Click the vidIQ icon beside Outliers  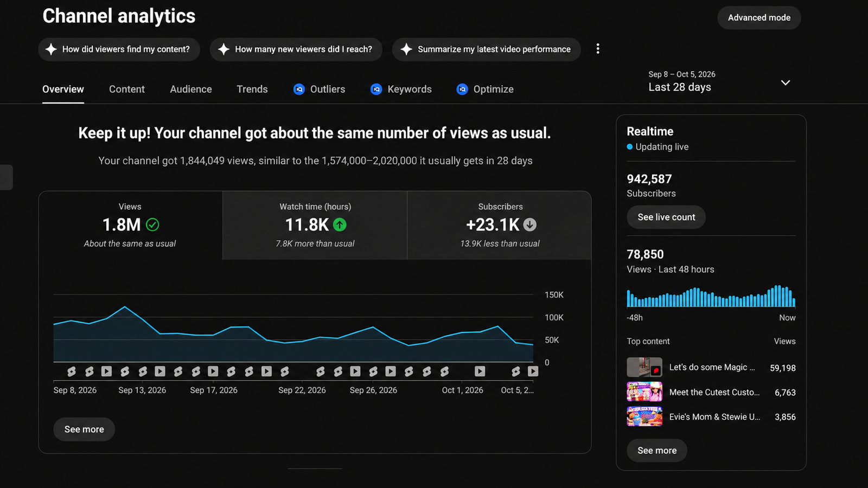pyautogui.click(x=299, y=89)
